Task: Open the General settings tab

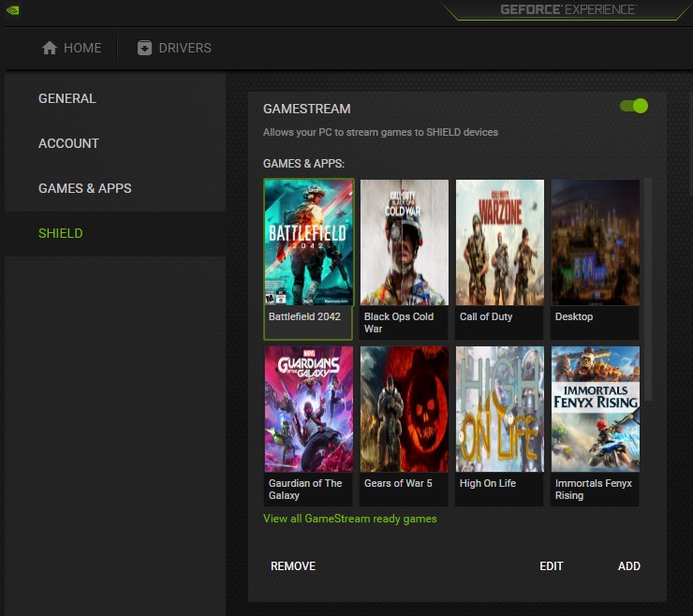Action: pos(66,98)
